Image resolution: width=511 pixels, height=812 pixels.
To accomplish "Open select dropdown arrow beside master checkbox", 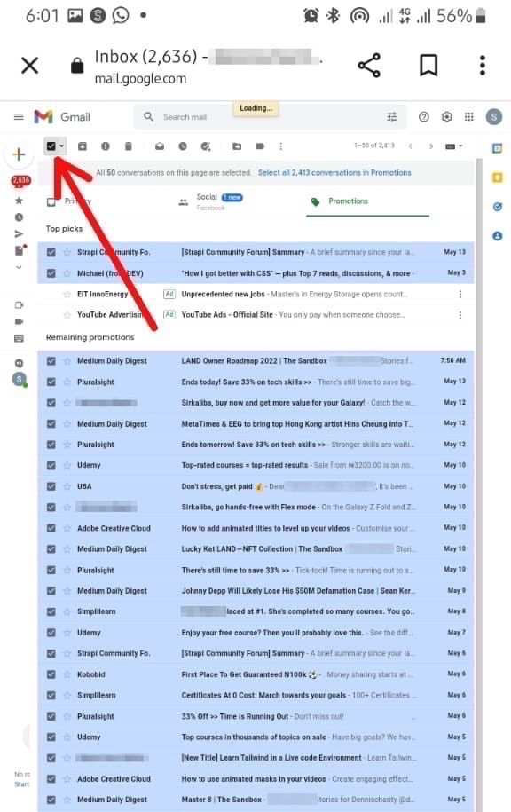I will click(x=61, y=146).
